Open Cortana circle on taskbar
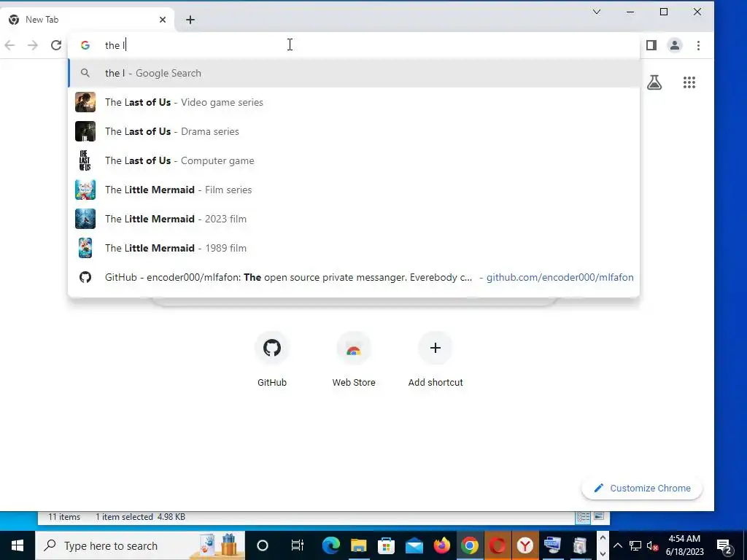The height and width of the screenshot is (560, 747). [263, 545]
